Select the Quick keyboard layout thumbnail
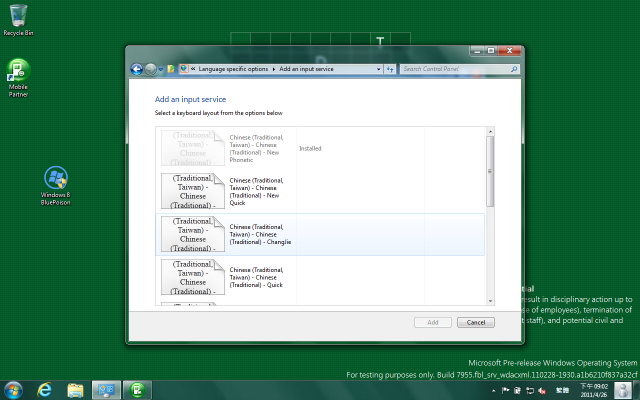Viewport: 640px width, 400px height. pyautogui.click(x=193, y=277)
